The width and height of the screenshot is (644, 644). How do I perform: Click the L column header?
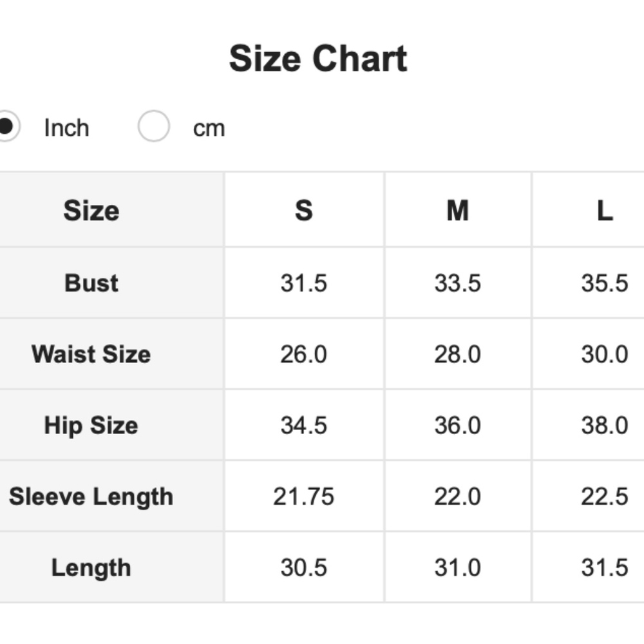604,211
